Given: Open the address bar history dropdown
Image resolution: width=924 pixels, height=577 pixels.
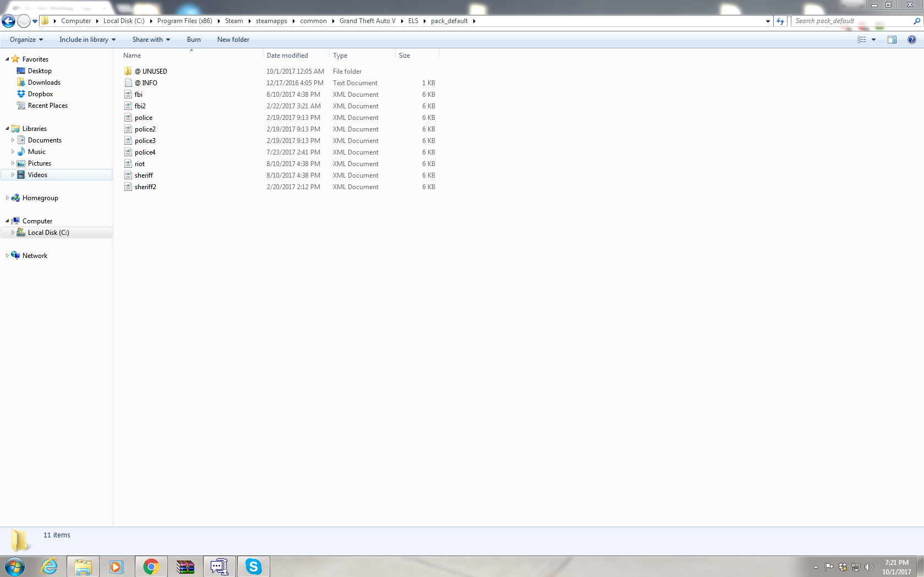Looking at the screenshot, I should pyautogui.click(x=768, y=21).
